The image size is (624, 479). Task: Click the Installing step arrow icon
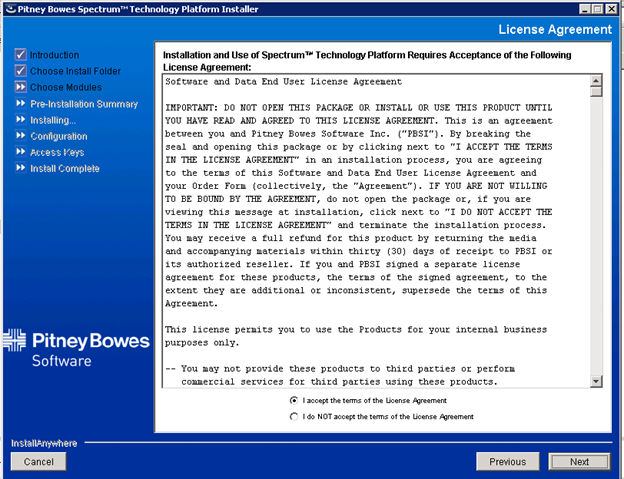[x=20, y=120]
